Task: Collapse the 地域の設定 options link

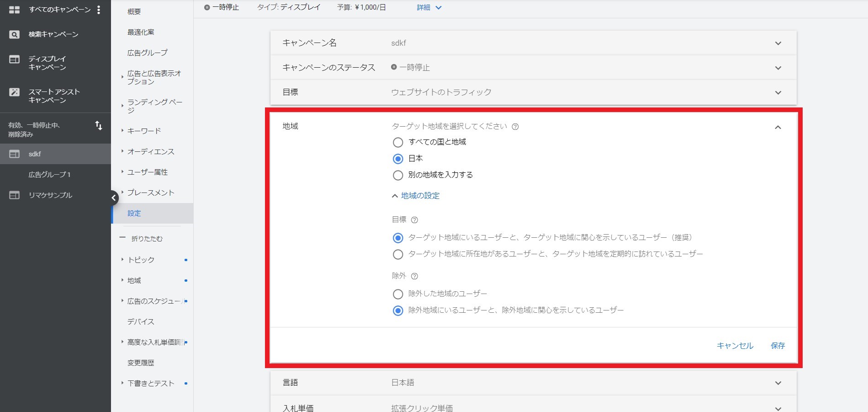Action: pyautogui.click(x=416, y=196)
